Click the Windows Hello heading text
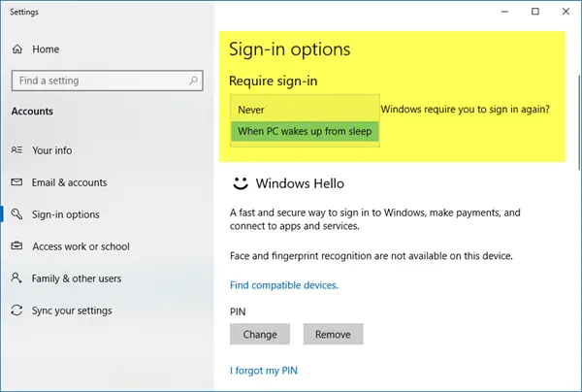Screen dimensions: 582x392 tap(300, 183)
